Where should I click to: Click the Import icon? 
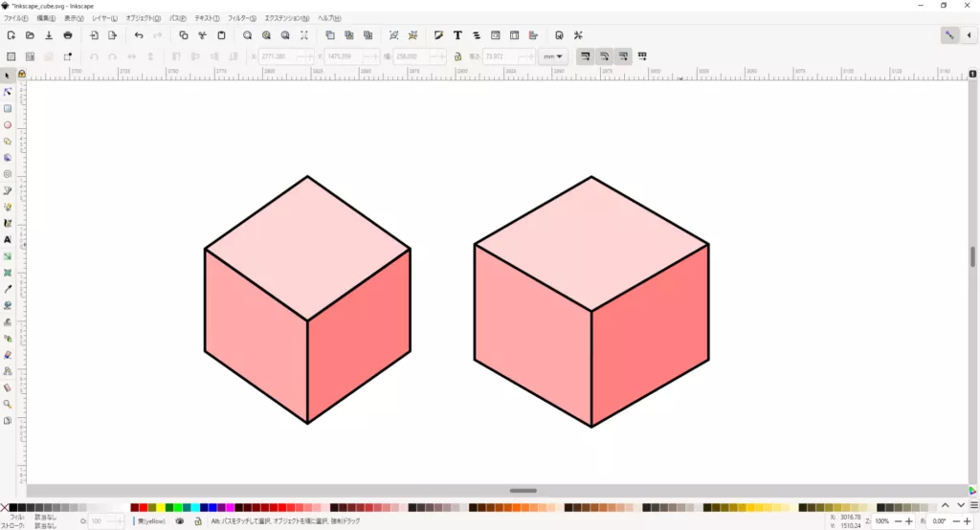[x=94, y=35]
